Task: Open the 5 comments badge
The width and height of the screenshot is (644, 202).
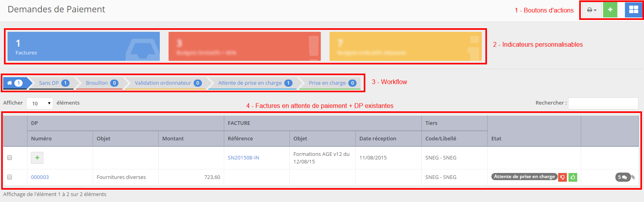Action: point(622,177)
